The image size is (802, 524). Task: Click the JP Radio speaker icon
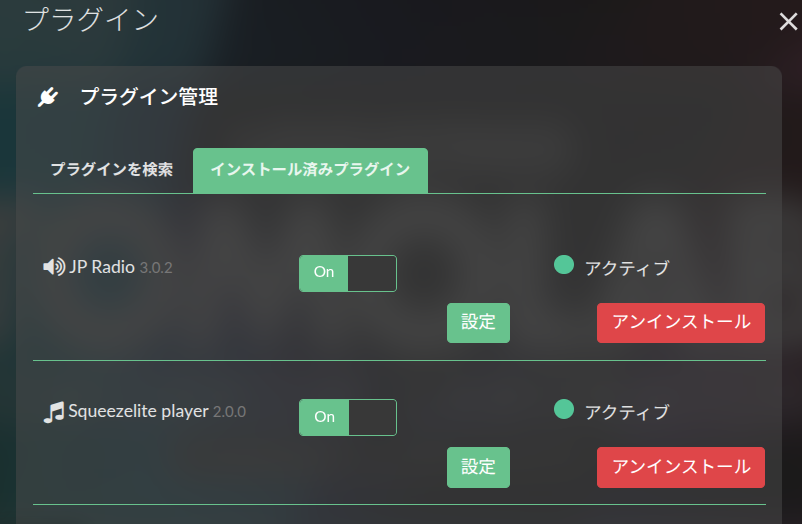tap(54, 267)
